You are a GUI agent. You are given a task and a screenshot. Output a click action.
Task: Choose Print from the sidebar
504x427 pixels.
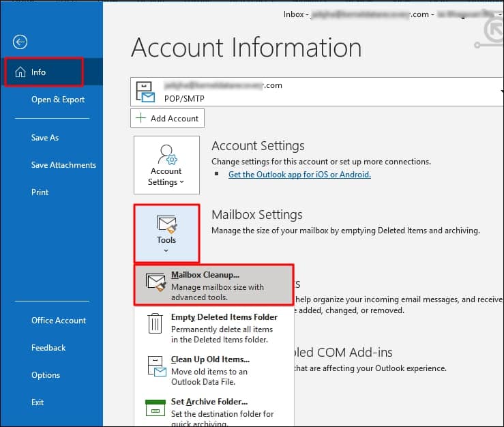[40, 192]
